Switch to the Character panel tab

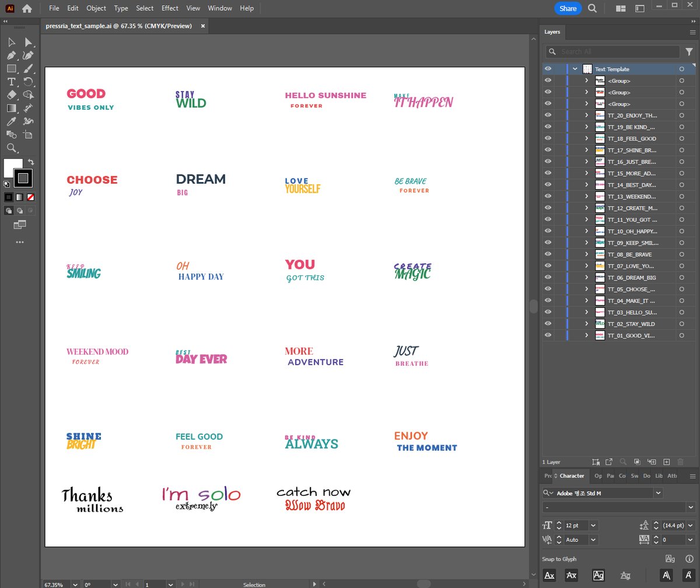point(572,476)
